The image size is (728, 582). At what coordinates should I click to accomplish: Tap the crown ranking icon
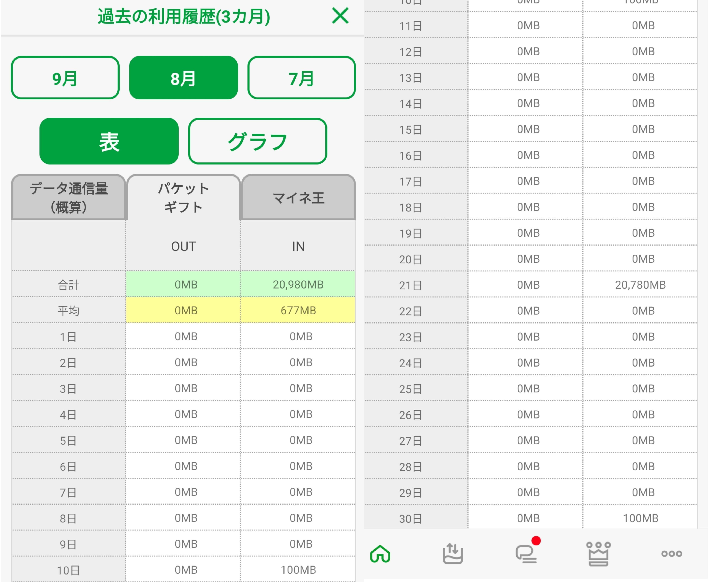coord(598,554)
